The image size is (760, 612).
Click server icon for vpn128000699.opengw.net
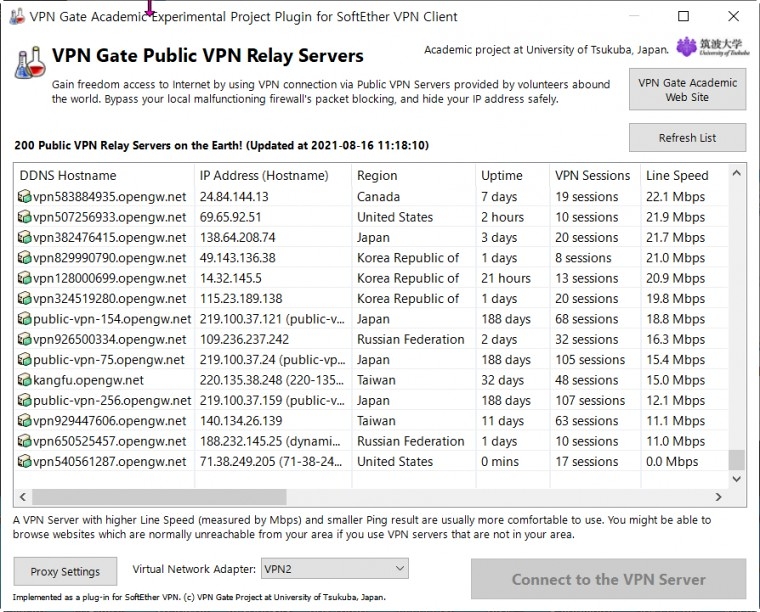click(24, 278)
